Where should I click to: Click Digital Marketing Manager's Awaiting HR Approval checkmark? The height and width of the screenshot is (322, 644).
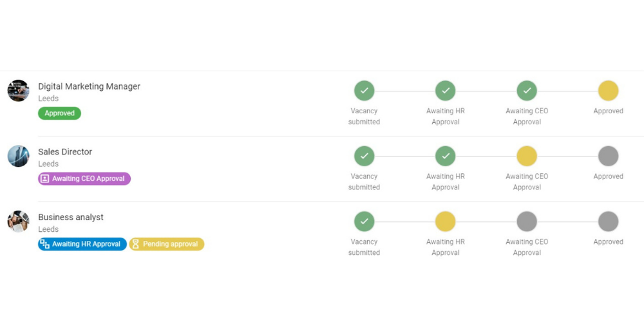click(445, 91)
